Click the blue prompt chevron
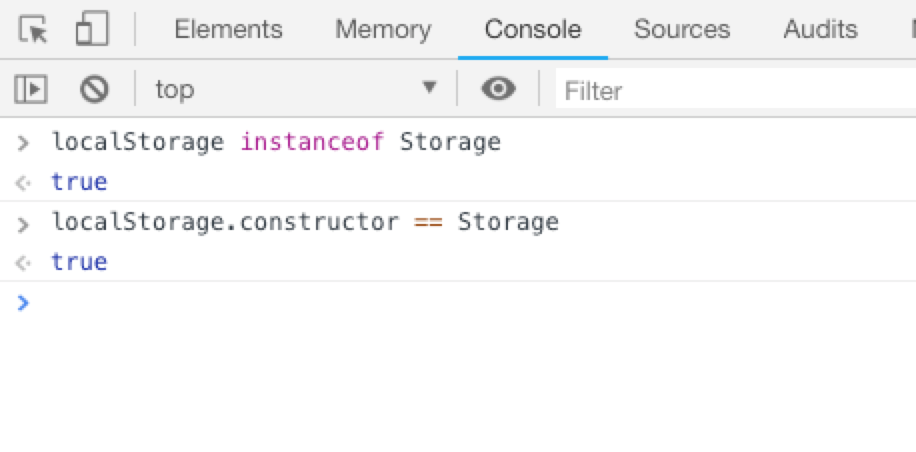The image size is (916, 452). (x=24, y=303)
